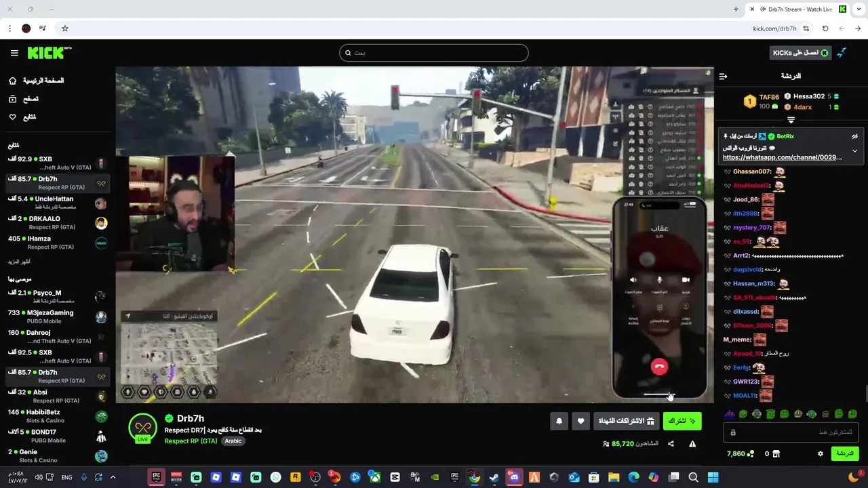Open Dahrooj recommended channel
Image resolution: width=868 pixels, height=488 pixels.
[x=57, y=337]
